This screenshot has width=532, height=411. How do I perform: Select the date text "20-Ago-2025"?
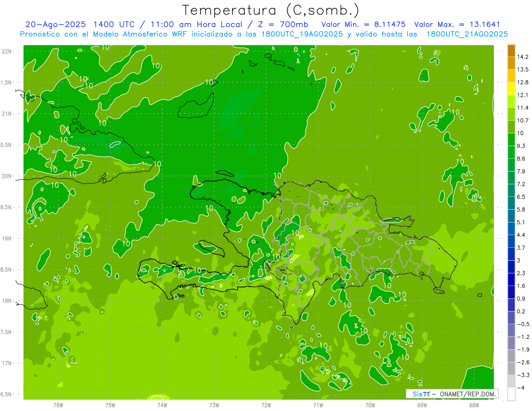pyautogui.click(x=55, y=24)
